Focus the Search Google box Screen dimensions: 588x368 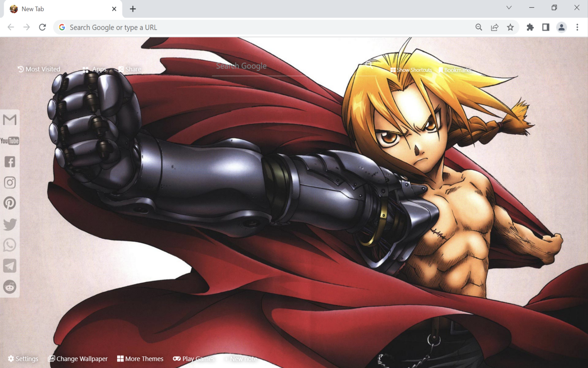click(294, 66)
